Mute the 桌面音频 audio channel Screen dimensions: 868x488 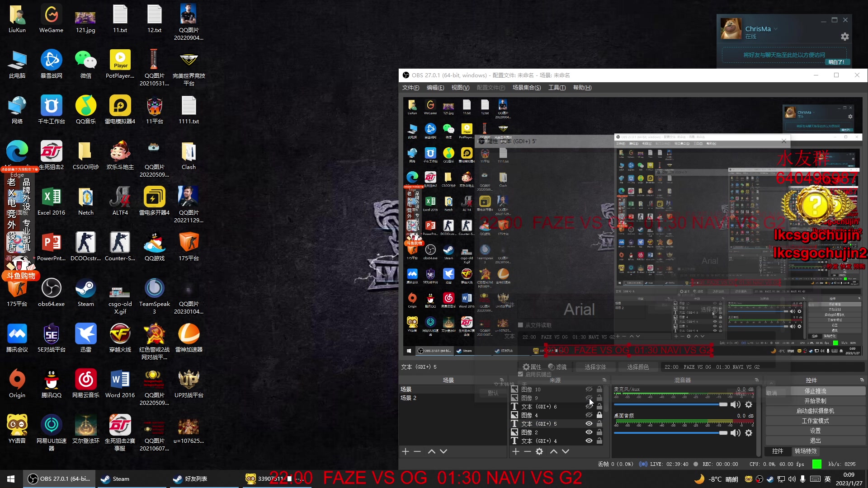coord(736,433)
